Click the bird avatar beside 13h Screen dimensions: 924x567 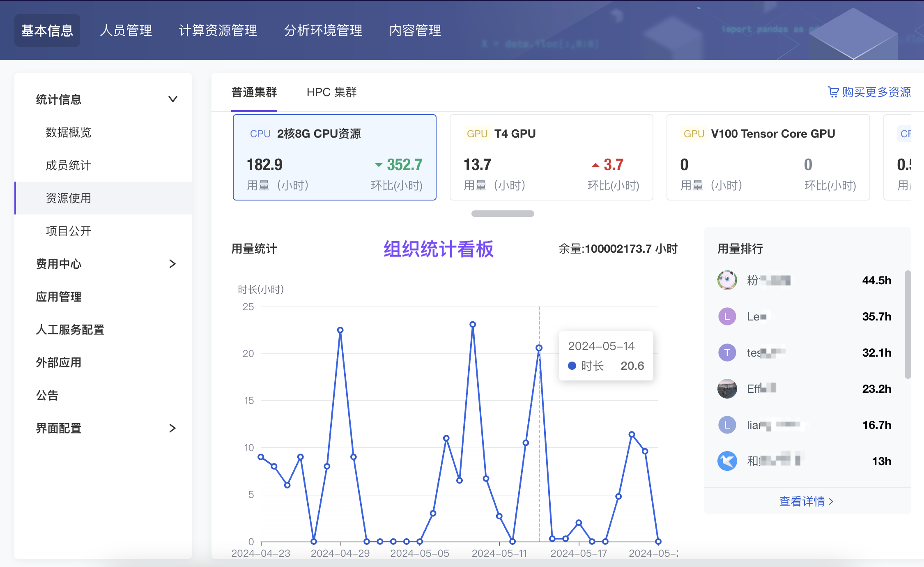point(727,461)
